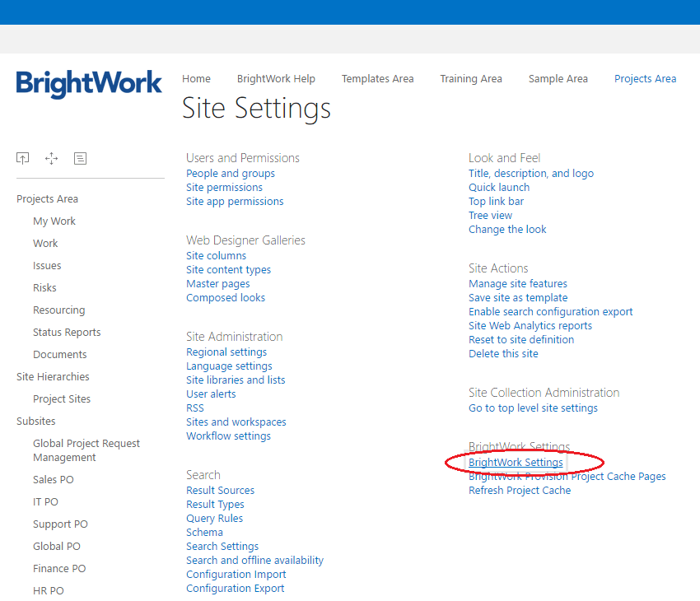This screenshot has width=700, height=601.
Task: Open Manage site features
Action: [518, 284]
